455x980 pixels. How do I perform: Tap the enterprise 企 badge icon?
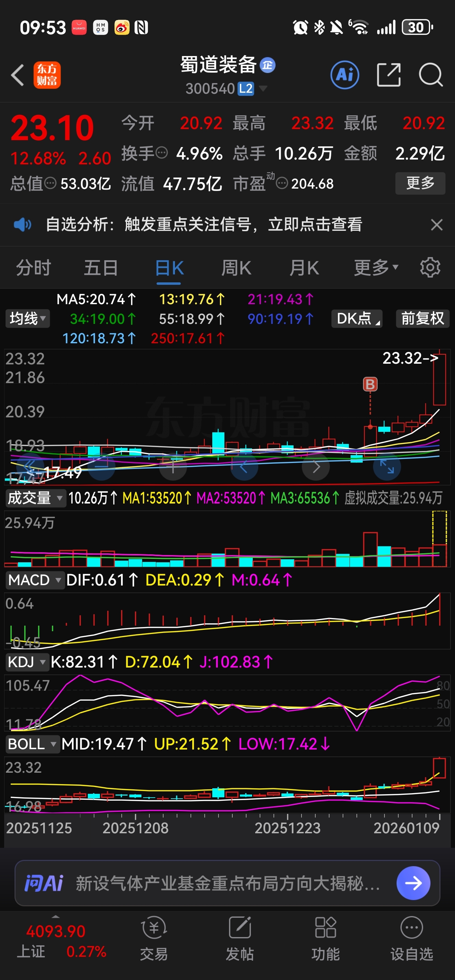point(268,65)
